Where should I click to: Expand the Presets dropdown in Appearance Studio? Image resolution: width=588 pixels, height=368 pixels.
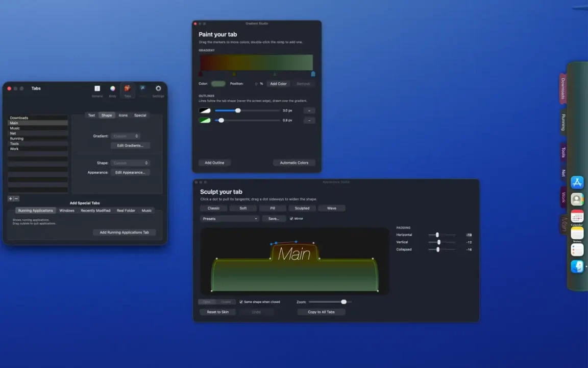tap(230, 219)
